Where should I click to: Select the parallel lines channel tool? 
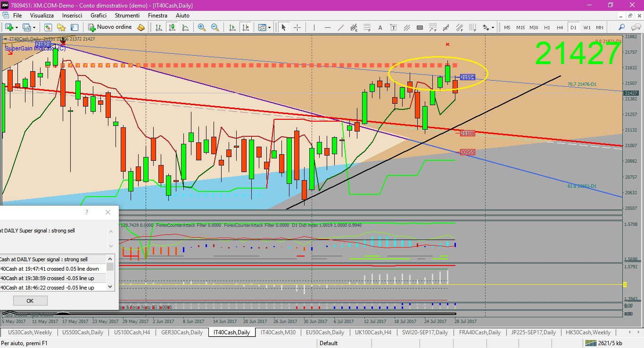point(406,27)
